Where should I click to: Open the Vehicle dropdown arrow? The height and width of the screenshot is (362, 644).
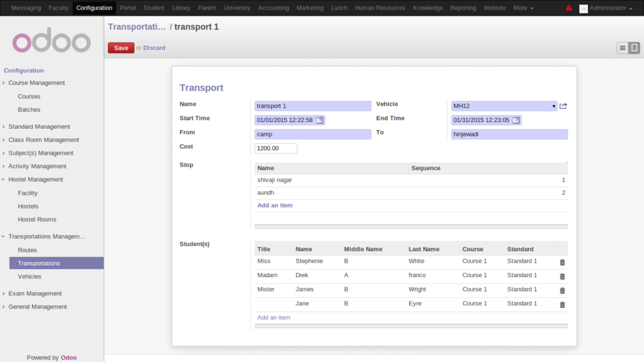click(x=553, y=106)
